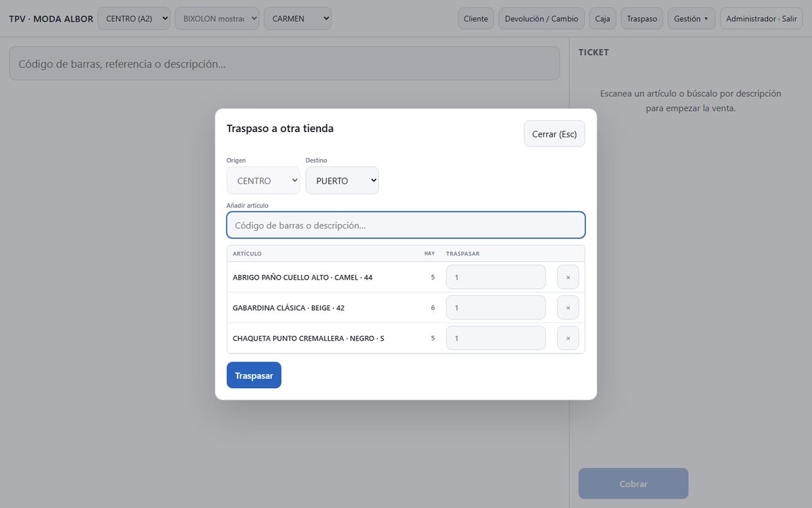Open the CARMEN seller dropdown
The image size is (812, 508).
click(x=298, y=18)
